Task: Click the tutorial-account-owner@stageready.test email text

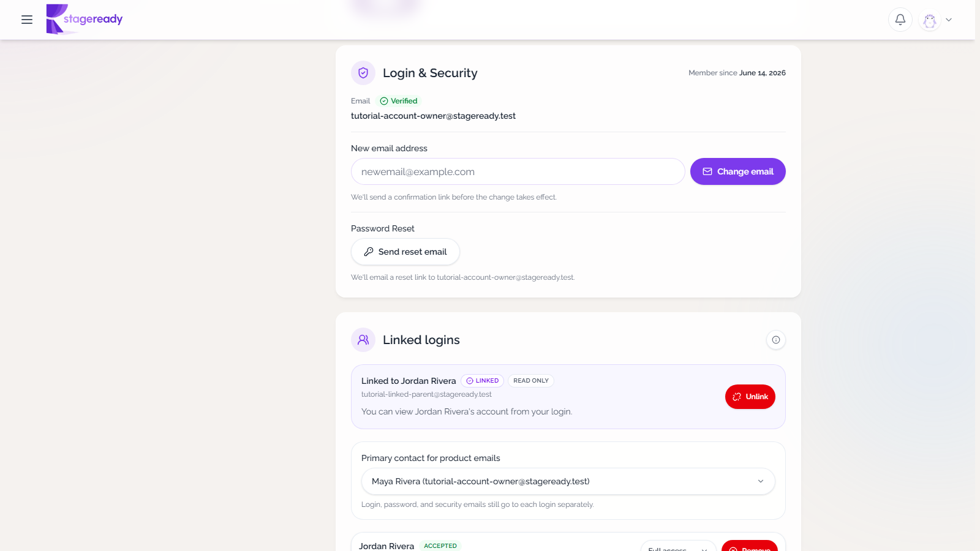Action: pyautogui.click(x=433, y=116)
